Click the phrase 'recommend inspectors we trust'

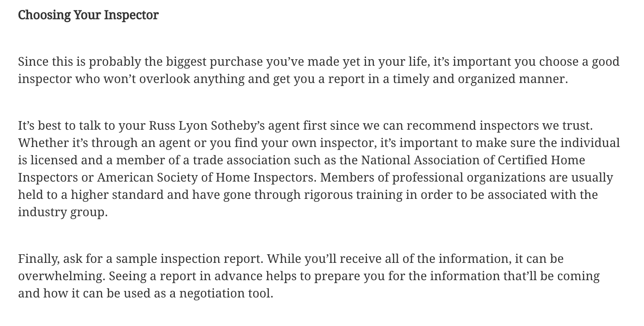(x=499, y=126)
